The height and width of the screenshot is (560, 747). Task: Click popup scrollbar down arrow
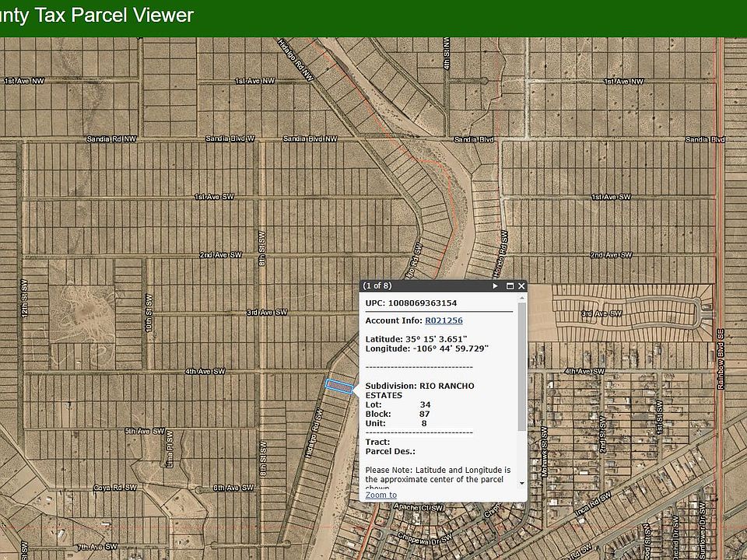click(522, 482)
